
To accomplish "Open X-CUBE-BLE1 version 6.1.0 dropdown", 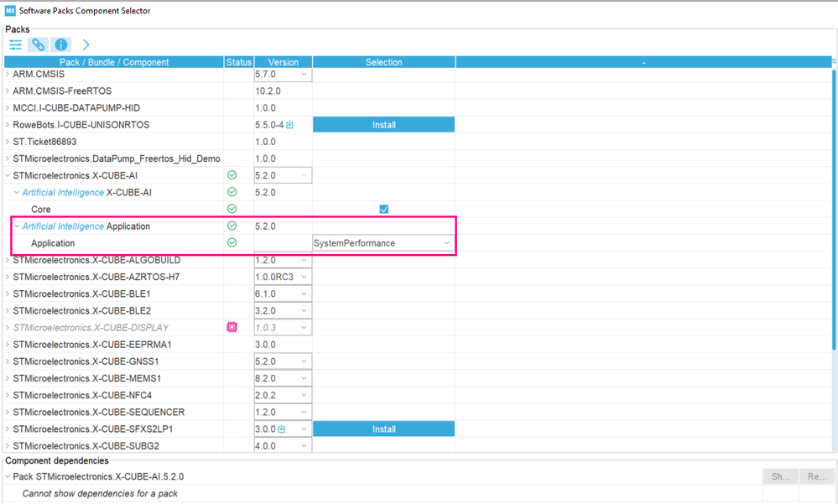I will (283, 294).
